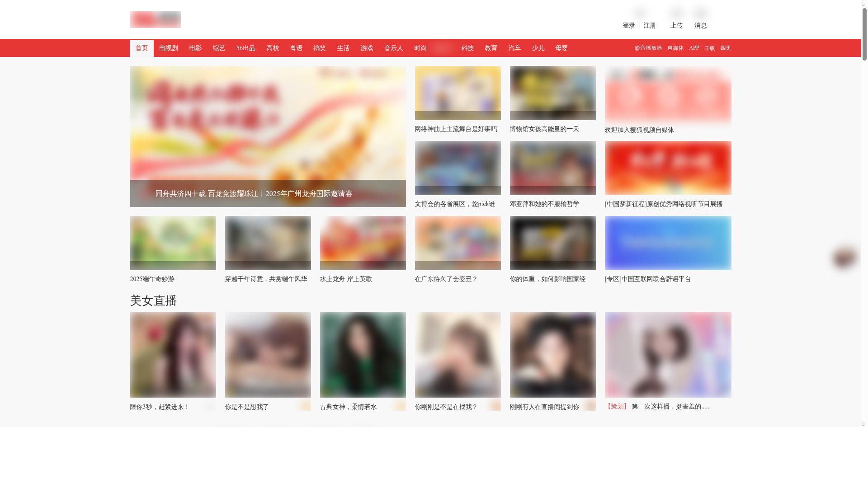Switch to the 首页 tab
Viewport: 868px width, 488px height.
tap(141, 48)
